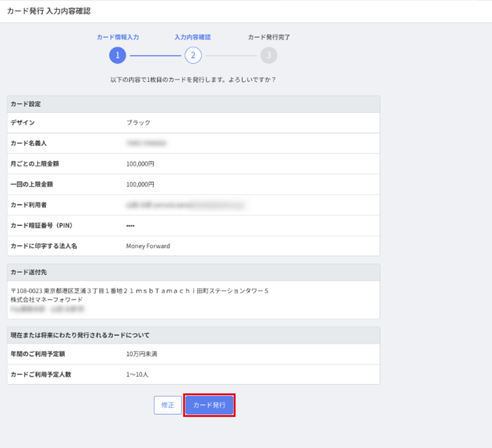Click the greyed step 3 circle

coord(268,56)
